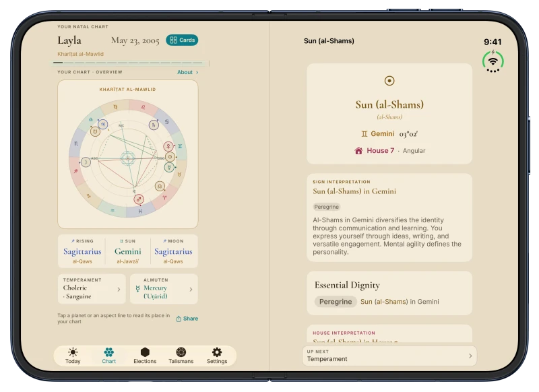
Task: Tap the name Layla in the header
Action: point(69,40)
